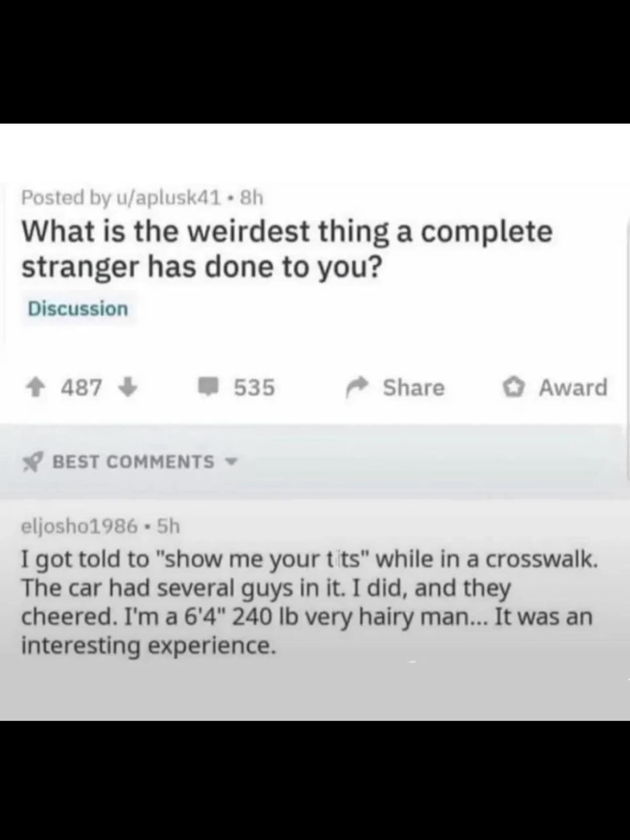Visit commenter eljosho1986's profile

(80, 526)
